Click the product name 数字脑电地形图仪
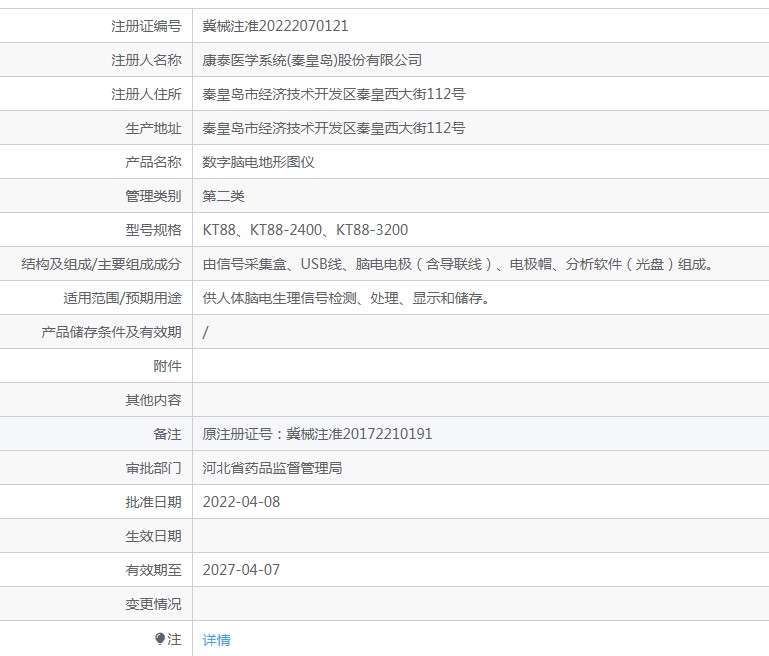The image size is (769, 656). coord(258,162)
